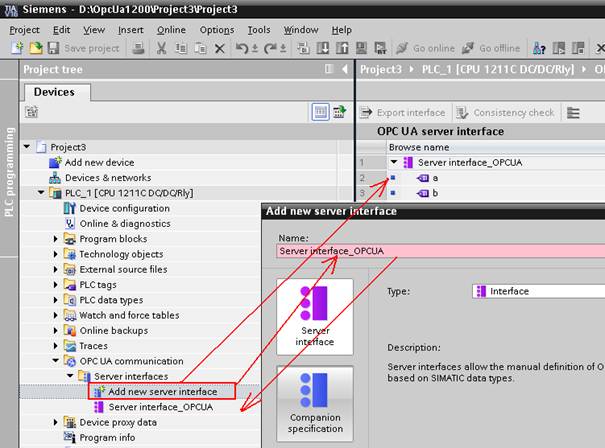Expand the PLC tags folder
The width and height of the screenshot is (605, 448).
[x=57, y=285]
